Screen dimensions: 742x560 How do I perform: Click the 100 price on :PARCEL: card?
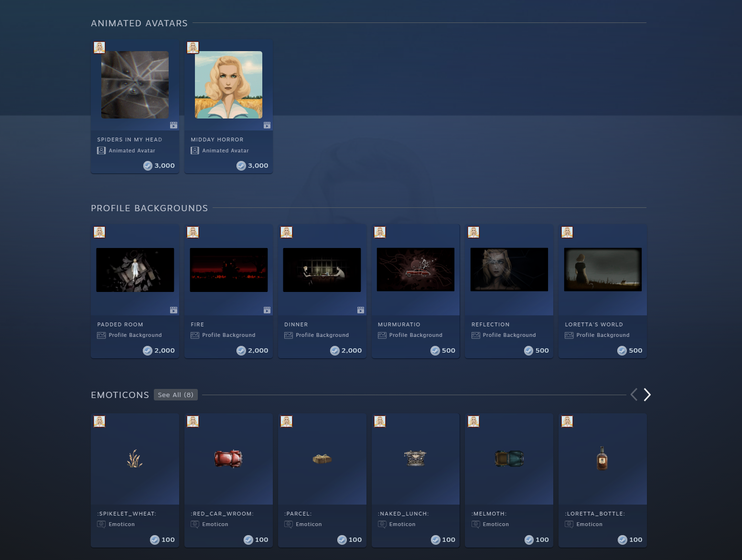355,540
